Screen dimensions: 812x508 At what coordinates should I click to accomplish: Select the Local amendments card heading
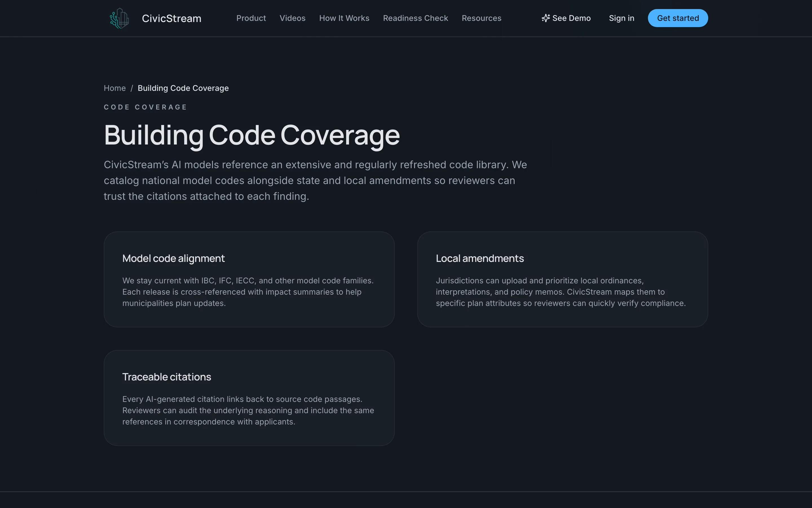click(480, 258)
